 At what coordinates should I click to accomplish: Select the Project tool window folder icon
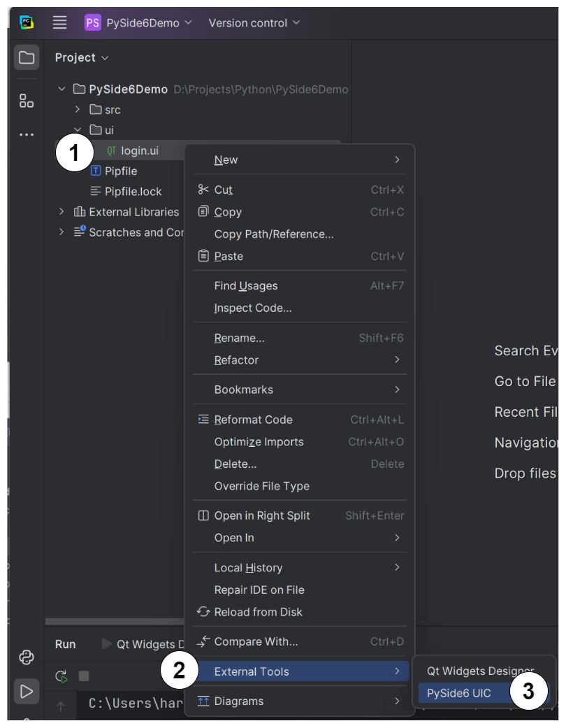26,57
